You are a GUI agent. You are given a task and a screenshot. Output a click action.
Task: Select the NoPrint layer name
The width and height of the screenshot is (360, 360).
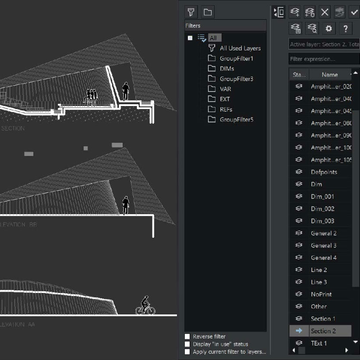click(321, 294)
